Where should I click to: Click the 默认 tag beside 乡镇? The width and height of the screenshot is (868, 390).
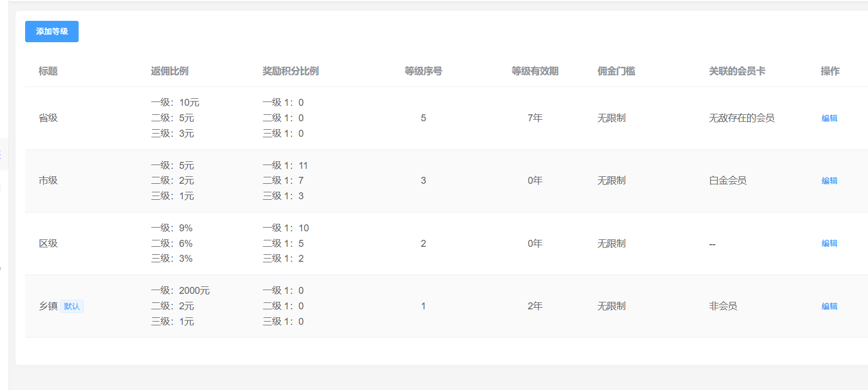tap(72, 306)
